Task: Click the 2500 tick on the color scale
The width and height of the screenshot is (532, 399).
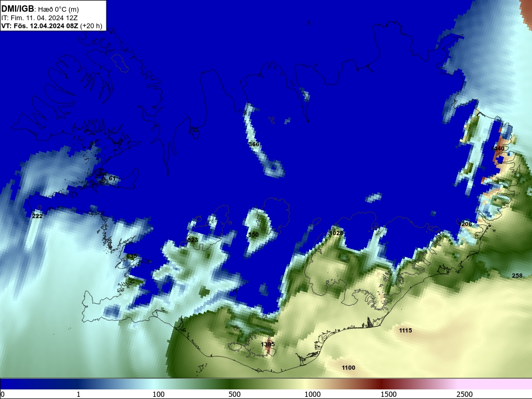Action: click(x=464, y=394)
